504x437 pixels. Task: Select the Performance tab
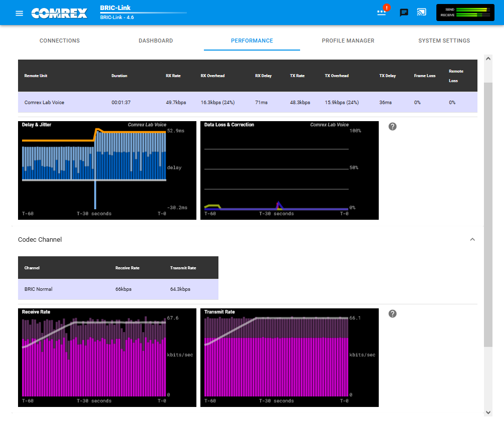coord(252,41)
